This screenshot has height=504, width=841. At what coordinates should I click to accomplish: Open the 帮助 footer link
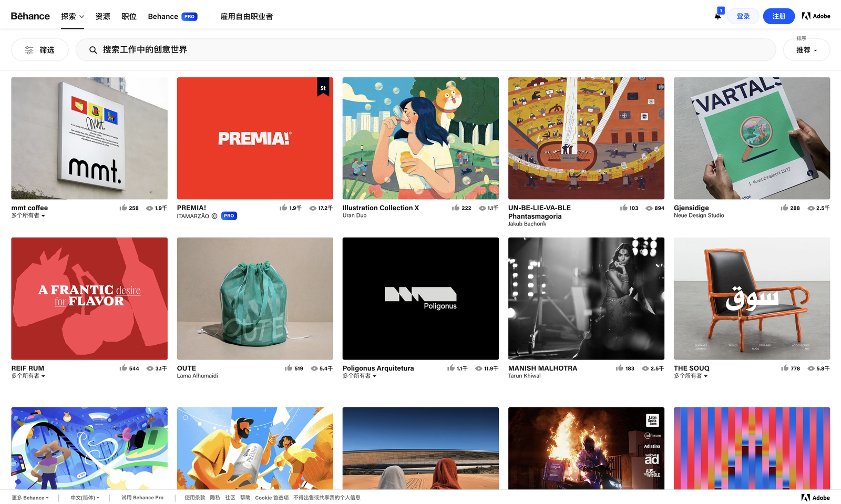(245, 498)
